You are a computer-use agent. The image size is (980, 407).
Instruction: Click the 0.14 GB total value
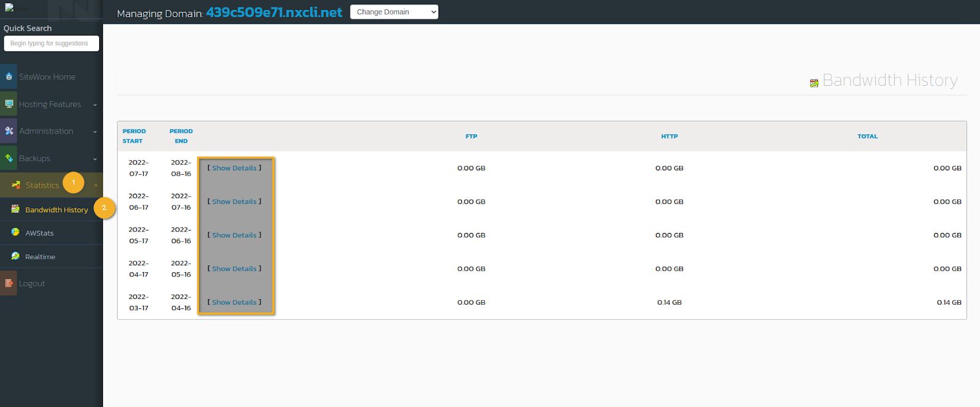(949, 302)
